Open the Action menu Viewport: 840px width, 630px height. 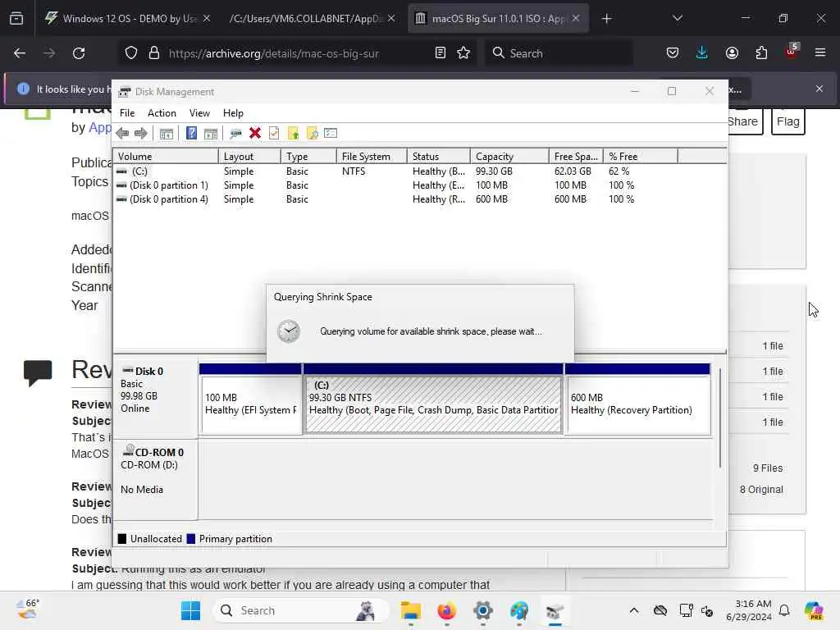click(x=162, y=113)
